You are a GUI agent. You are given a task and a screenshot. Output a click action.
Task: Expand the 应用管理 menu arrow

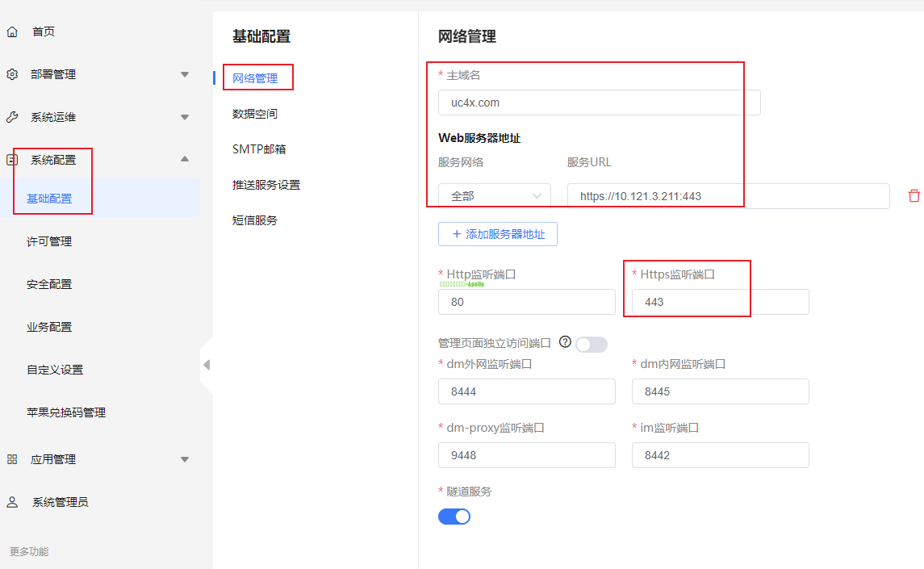(185, 460)
